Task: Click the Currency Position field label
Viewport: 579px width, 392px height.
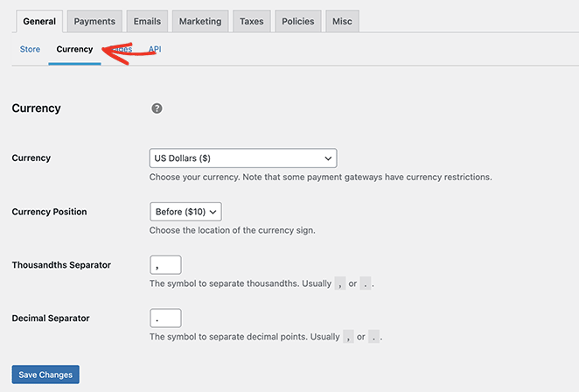Action: point(49,212)
